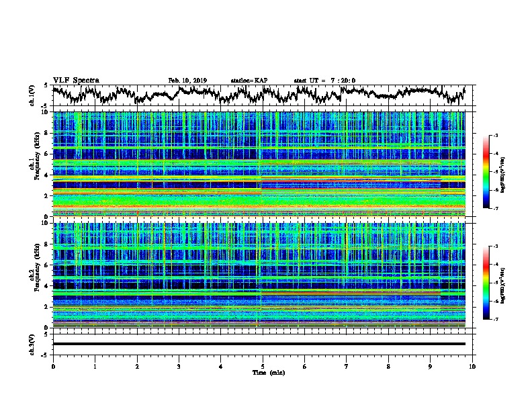Click the time axis tick label '1'
This screenshot has height=411, width=532.
(95, 367)
